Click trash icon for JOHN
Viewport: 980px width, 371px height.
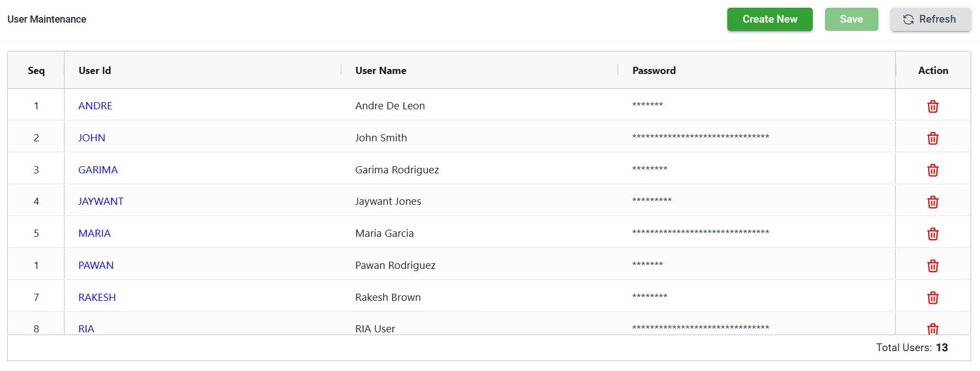pos(933,139)
